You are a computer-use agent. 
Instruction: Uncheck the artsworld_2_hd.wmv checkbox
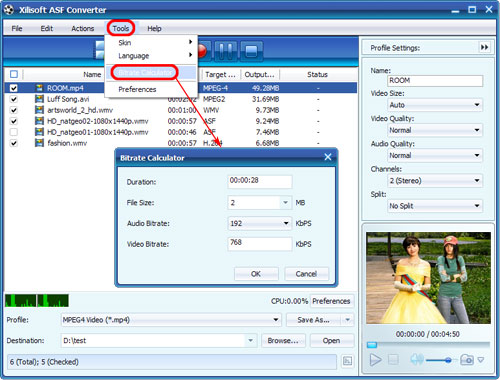[14, 110]
